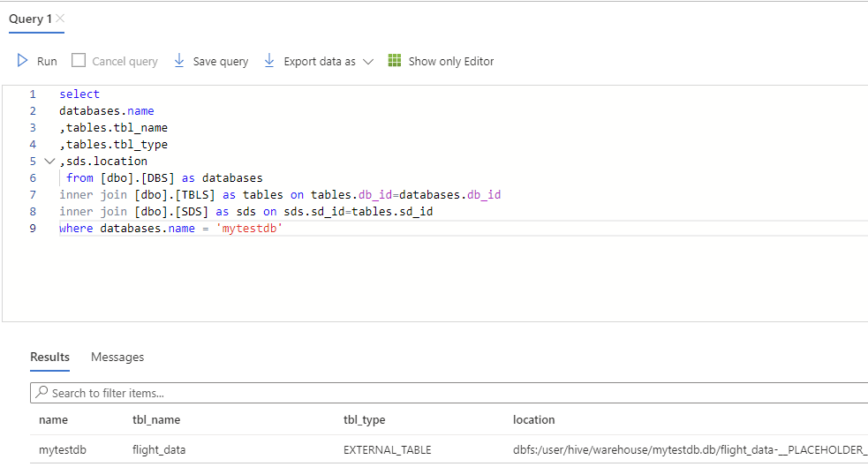Image resolution: width=868 pixels, height=467 pixels.
Task: Click the search magnifier icon in filter box
Action: [42, 393]
